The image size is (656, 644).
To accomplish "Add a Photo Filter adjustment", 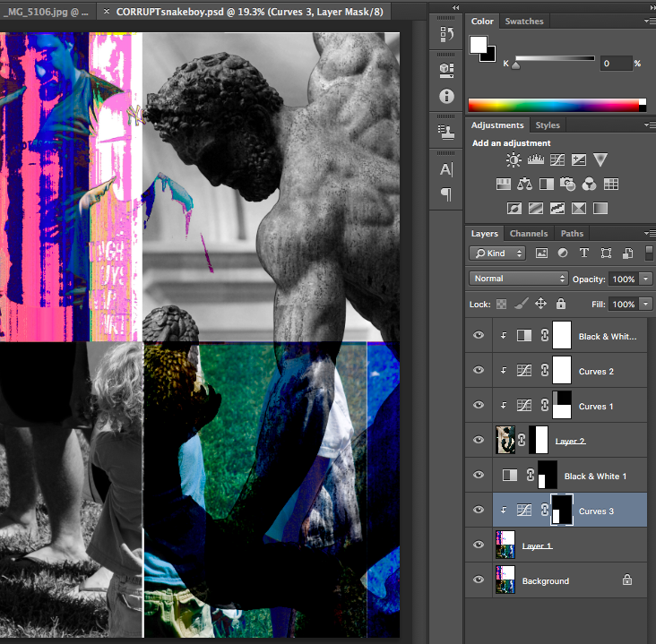I will (567, 184).
